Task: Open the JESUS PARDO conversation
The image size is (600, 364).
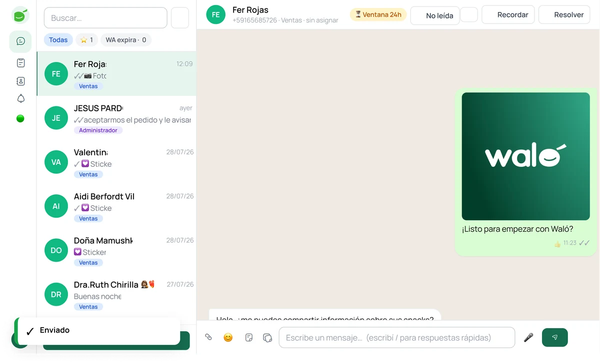Action: [x=116, y=118]
